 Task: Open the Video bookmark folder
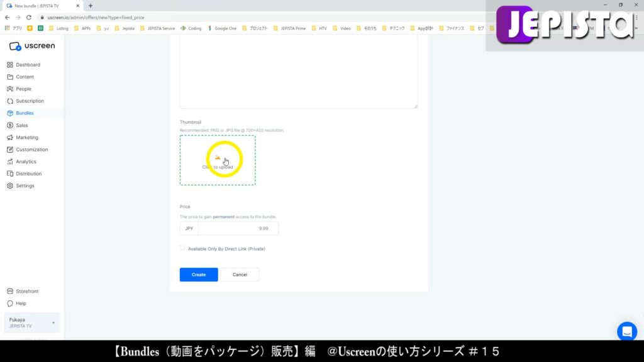click(x=341, y=28)
